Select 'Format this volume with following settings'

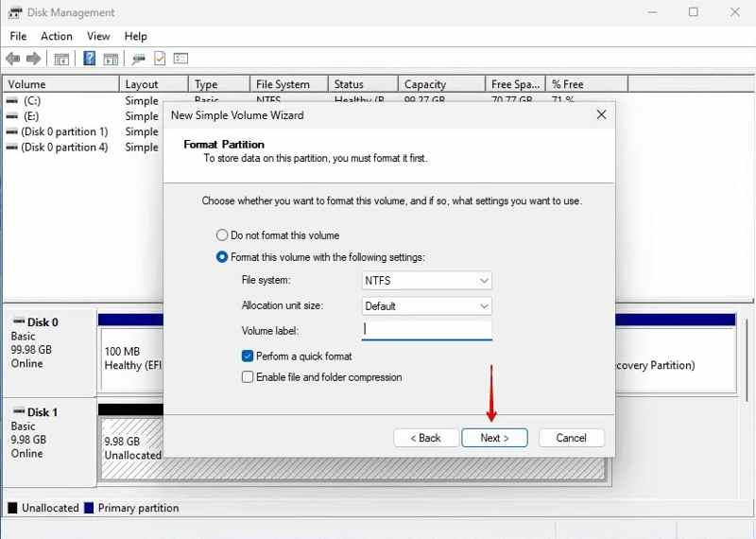coord(222,257)
